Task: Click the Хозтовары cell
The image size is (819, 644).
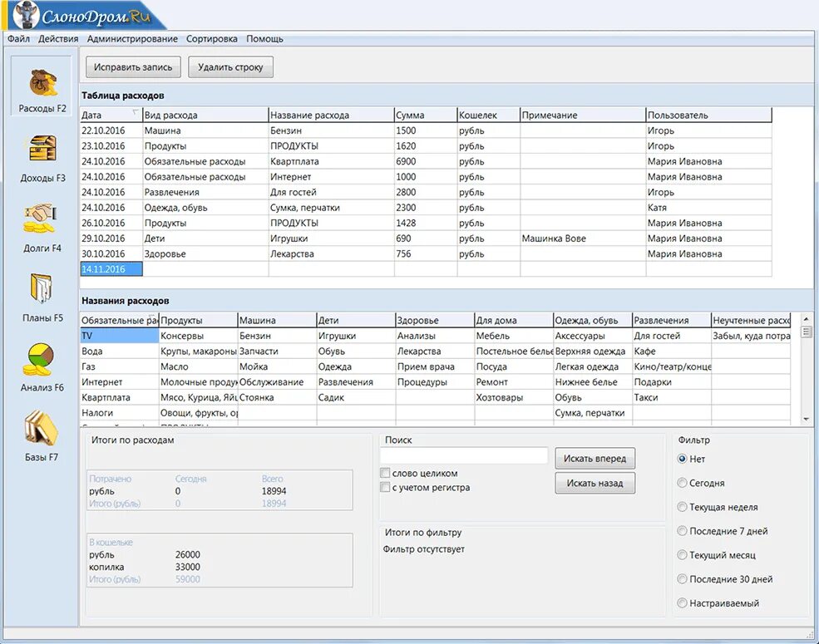Action: click(514, 397)
